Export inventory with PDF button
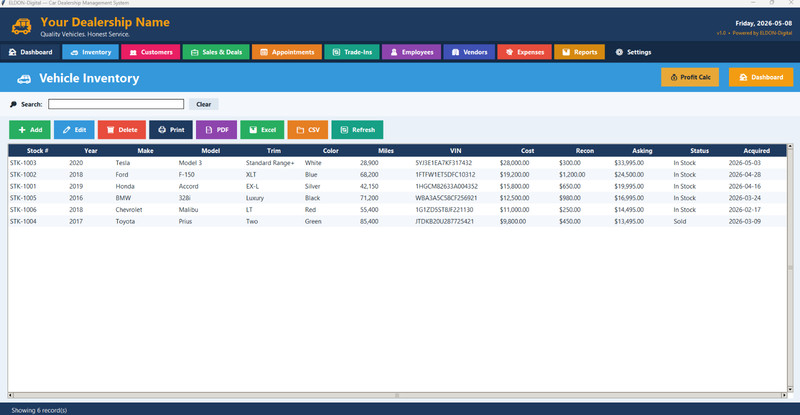Viewport: 800px width, 415px height. click(x=216, y=130)
